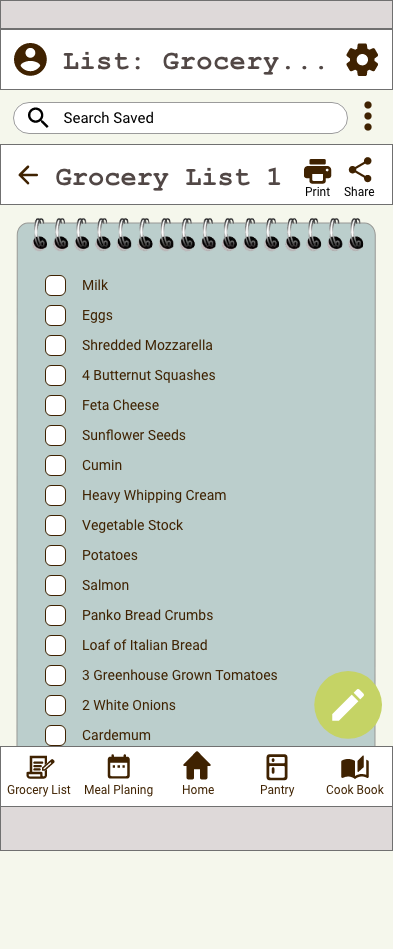Open the three-dot overflow menu
Viewport: 393px width, 949px height.
pos(368,116)
